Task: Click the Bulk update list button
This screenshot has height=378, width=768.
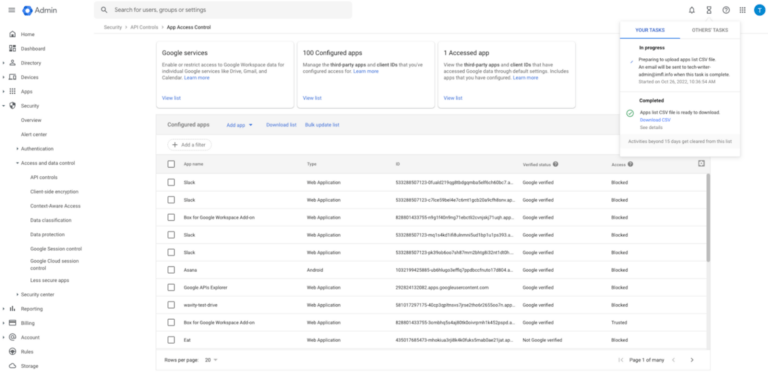Action: click(322, 125)
